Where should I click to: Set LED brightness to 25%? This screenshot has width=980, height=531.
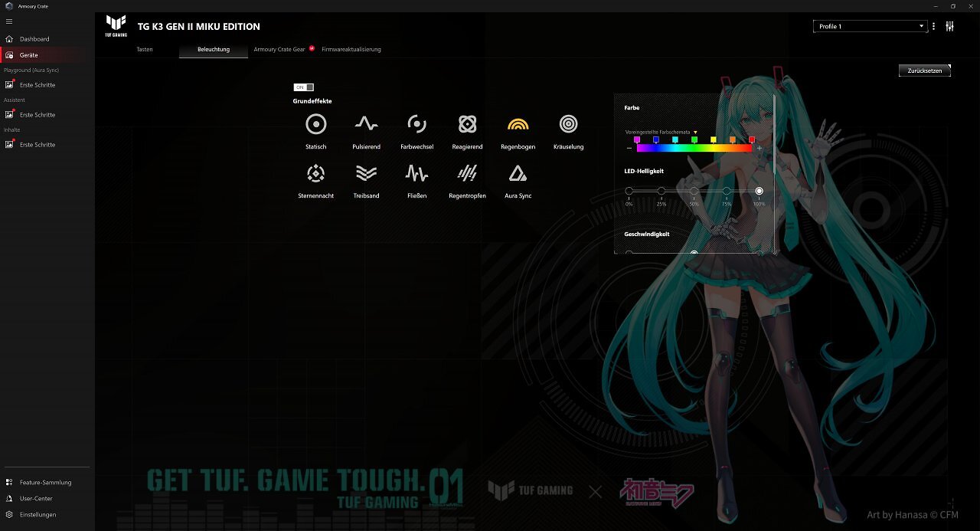pyautogui.click(x=661, y=191)
